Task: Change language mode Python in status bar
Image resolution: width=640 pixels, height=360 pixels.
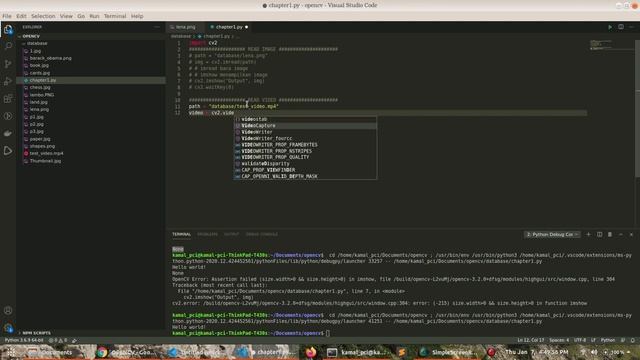Action: 608,340
